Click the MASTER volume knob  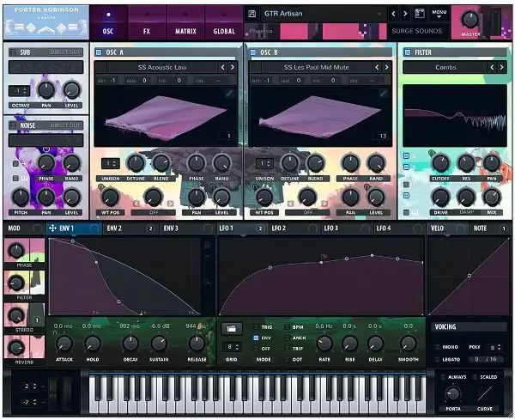coord(470,19)
